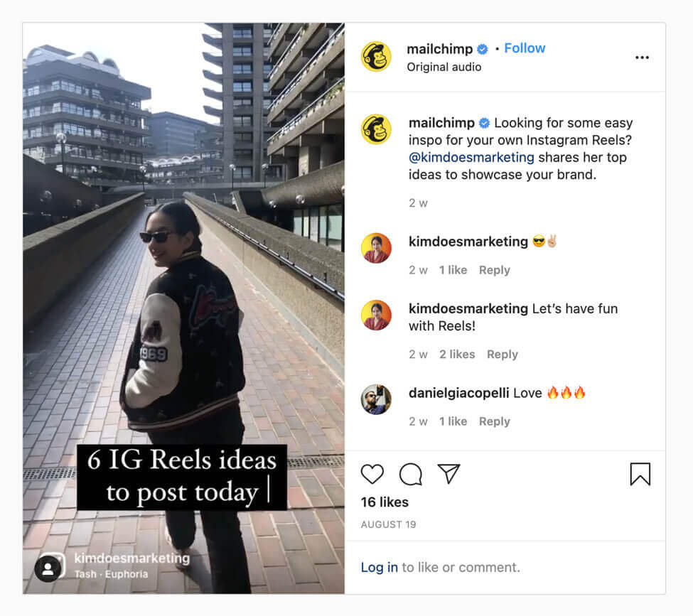Follow the mailchimp account
Screen dimensions: 693x616
(525, 48)
